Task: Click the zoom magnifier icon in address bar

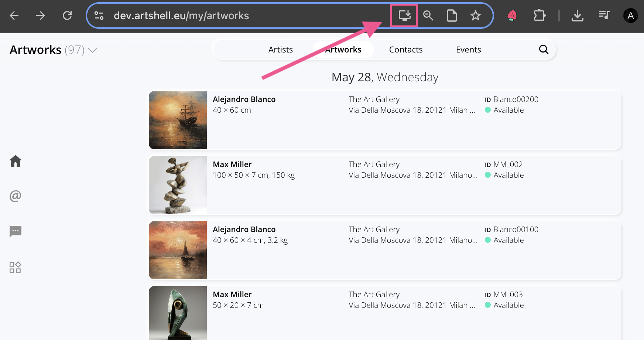Action: (x=428, y=16)
